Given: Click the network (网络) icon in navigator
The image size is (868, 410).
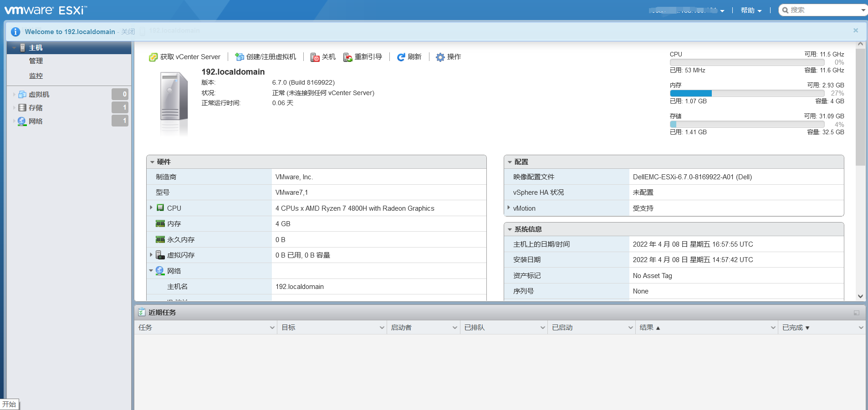Looking at the screenshot, I should point(22,121).
